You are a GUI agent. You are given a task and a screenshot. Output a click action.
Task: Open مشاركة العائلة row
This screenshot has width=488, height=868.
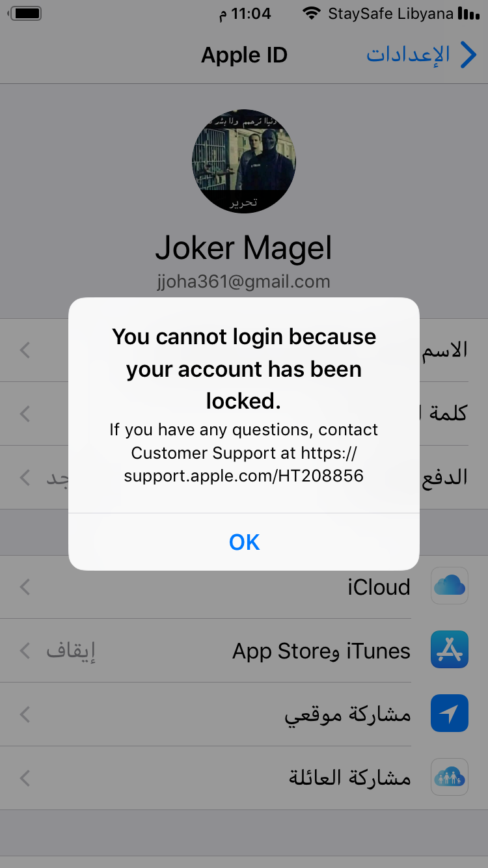click(244, 778)
